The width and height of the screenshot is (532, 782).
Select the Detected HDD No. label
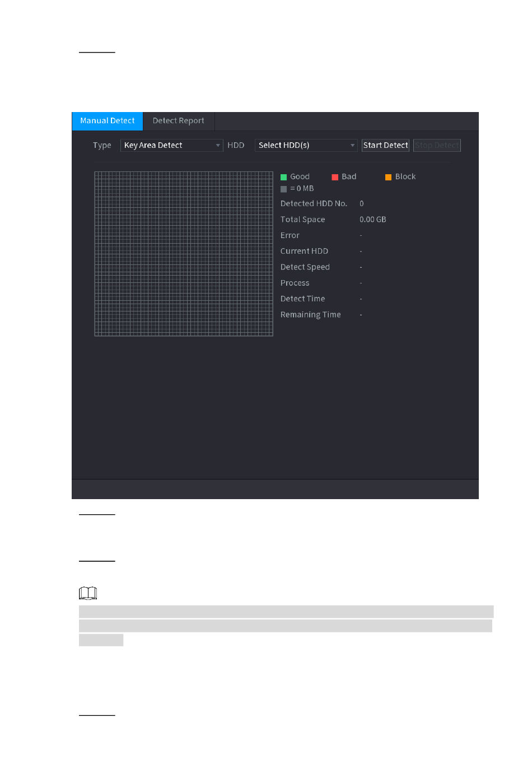click(314, 204)
